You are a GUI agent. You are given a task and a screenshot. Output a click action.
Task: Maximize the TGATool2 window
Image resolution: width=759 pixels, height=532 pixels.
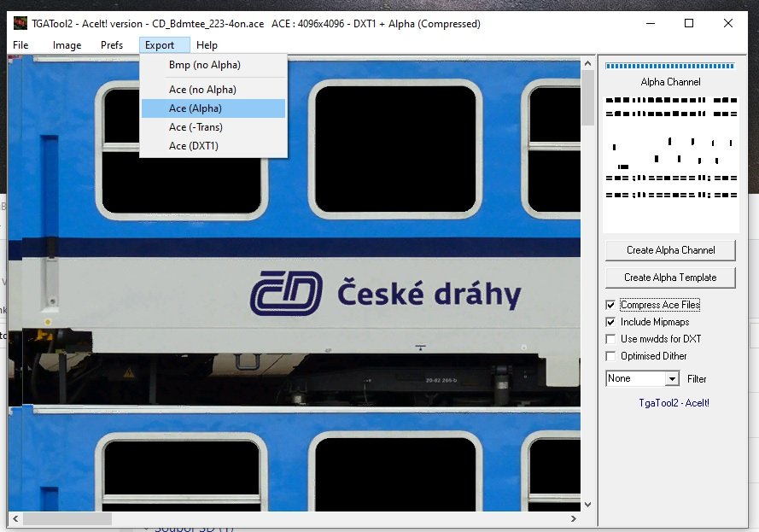(689, 24)
